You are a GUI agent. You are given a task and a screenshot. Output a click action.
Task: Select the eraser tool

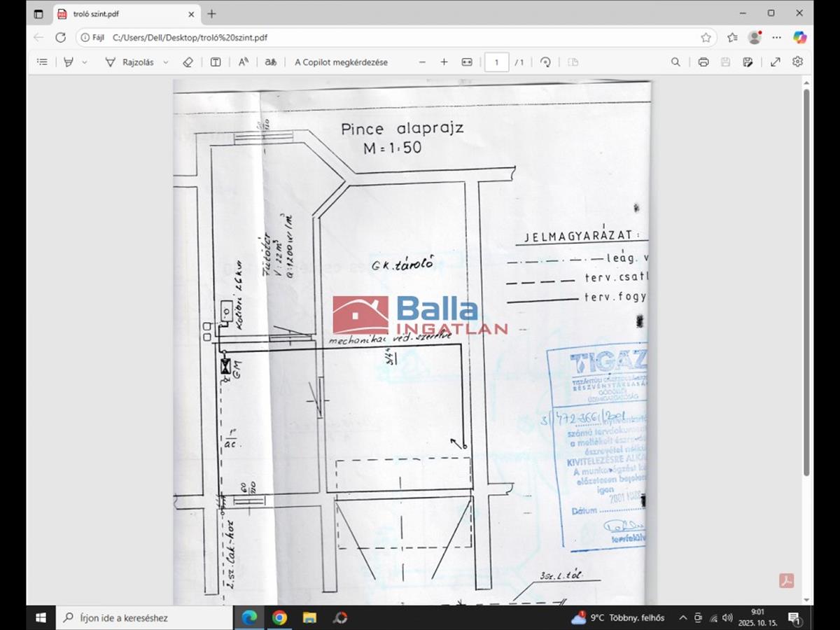tap(188, 62)
